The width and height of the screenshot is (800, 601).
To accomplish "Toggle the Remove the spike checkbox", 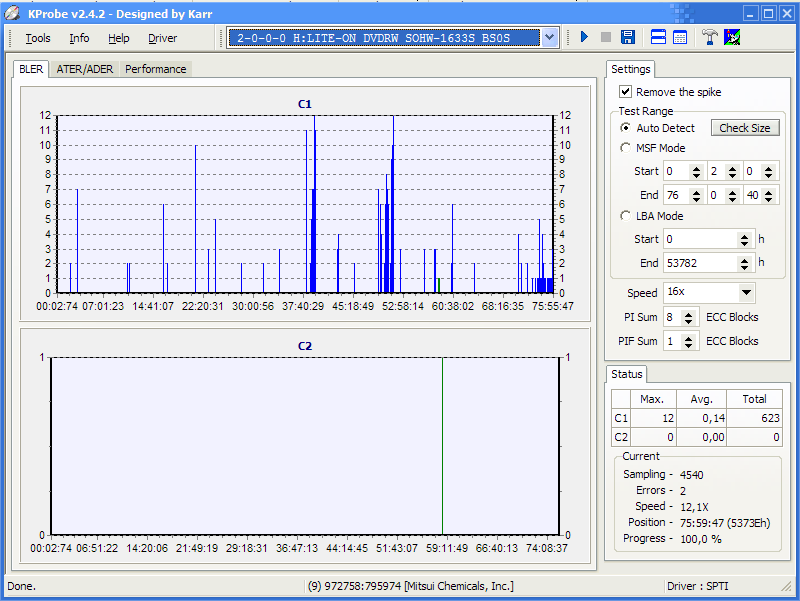I will tap(626, 92).
